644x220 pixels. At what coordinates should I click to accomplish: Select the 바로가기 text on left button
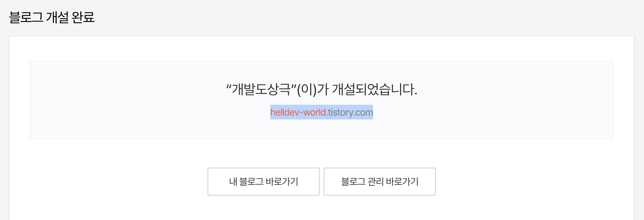click(x=282, y=182)
